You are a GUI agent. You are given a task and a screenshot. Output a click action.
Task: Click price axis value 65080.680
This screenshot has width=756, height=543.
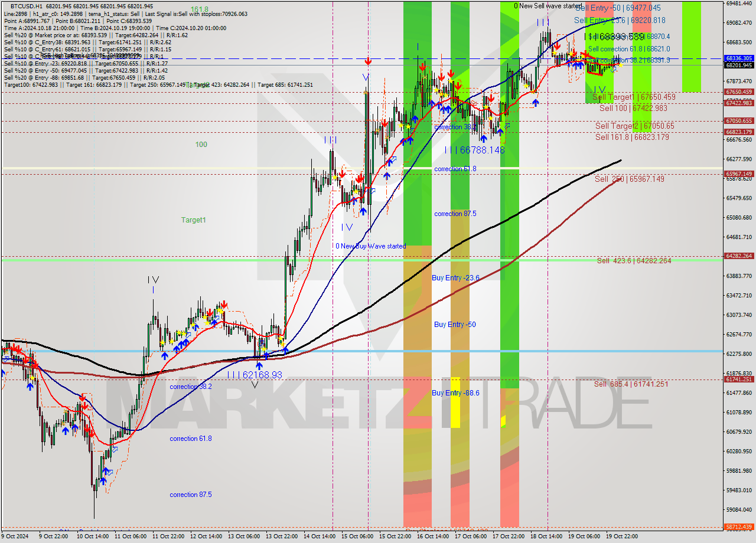739,218
